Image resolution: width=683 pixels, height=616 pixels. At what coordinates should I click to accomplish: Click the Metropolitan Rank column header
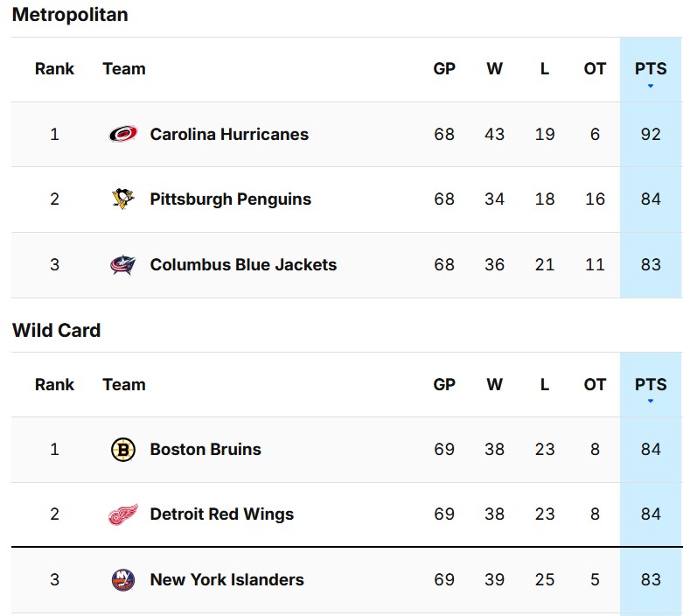54,69
